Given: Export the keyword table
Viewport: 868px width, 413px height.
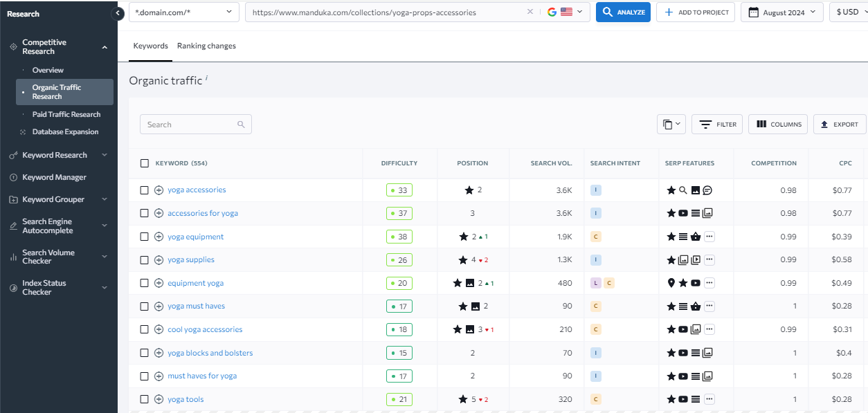Looking at the screenshot, I should (x=840, y=125).
